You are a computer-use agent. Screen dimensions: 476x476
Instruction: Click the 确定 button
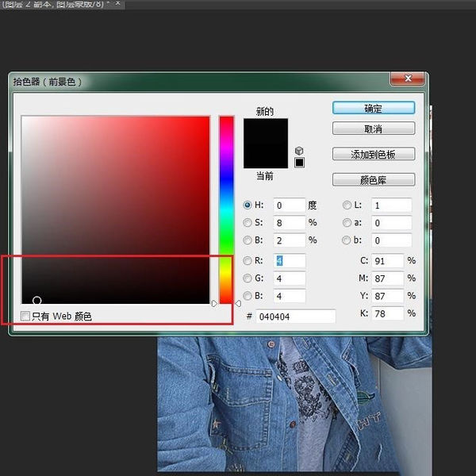(x=374, y=108)
